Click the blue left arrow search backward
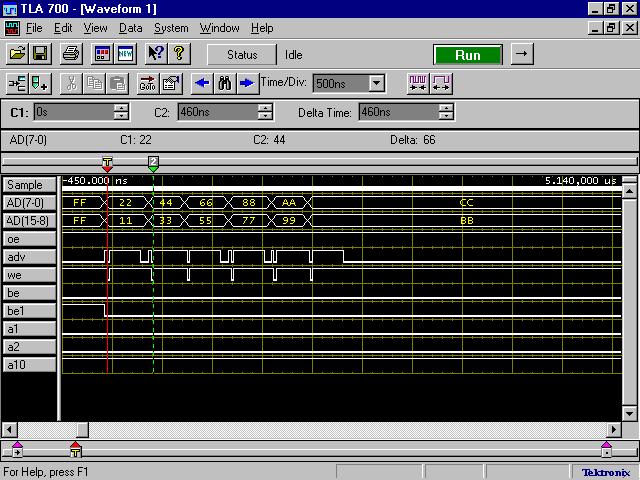This screenshot has height=480, width=640. [202, 83]
